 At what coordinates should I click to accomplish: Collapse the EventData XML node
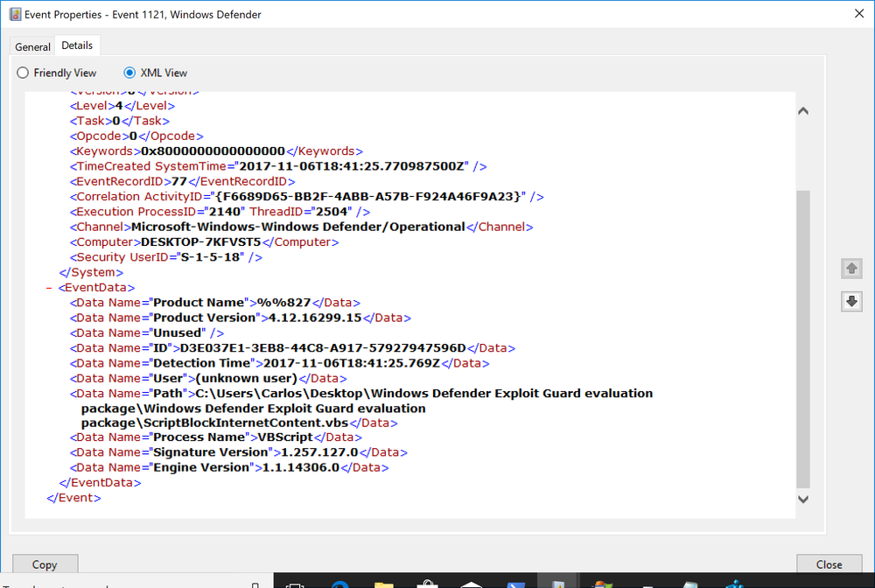coord(49,288)
